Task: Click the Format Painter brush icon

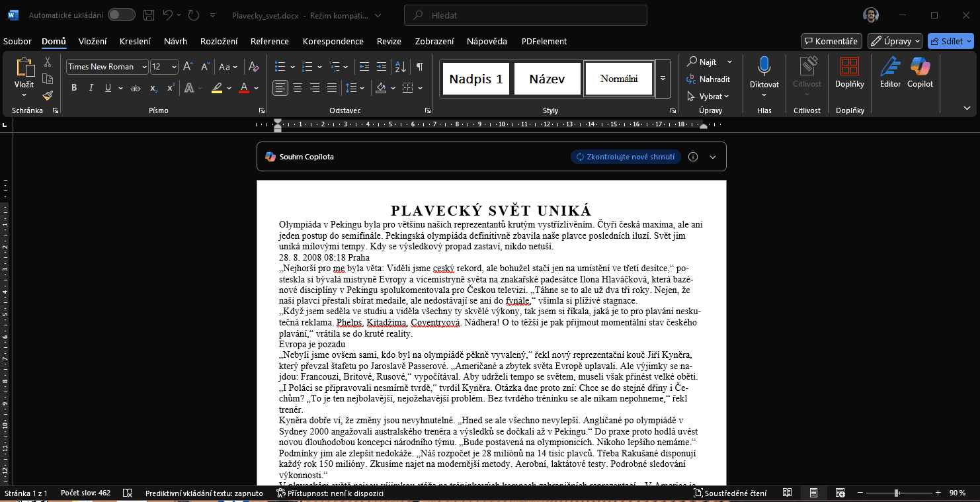Action: coord(48,95)
